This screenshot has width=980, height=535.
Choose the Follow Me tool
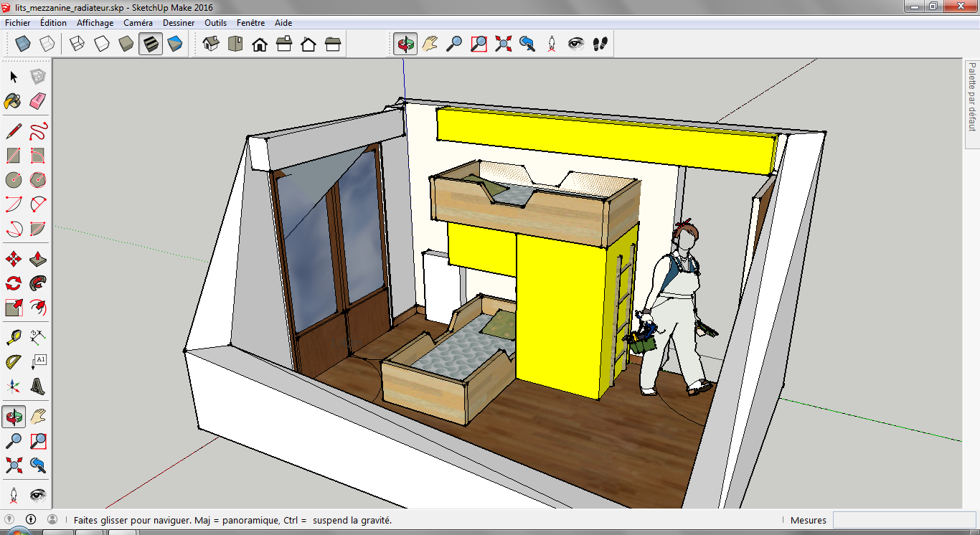pos(38,283)
